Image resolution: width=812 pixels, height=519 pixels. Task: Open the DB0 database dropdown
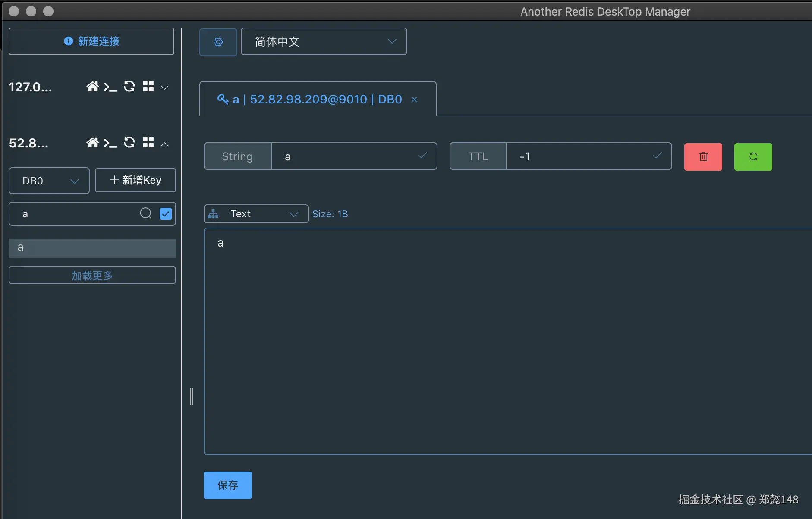49,181
